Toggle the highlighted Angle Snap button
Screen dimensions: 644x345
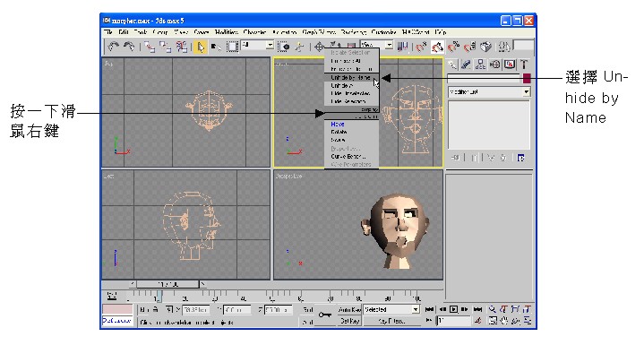(437, 47)
